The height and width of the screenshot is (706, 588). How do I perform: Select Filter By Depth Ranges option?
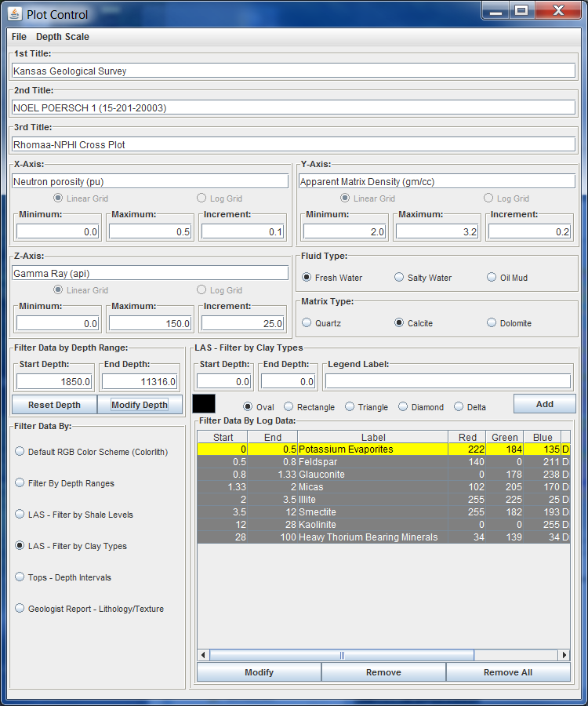[x=20, y=482]
